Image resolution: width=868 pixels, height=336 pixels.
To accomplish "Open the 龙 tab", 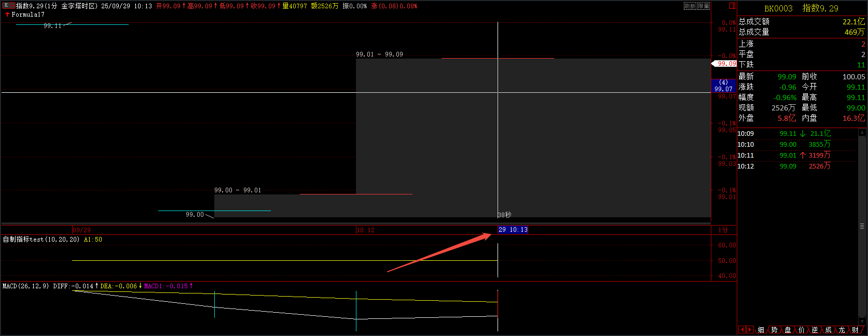I will click(842, 330).
